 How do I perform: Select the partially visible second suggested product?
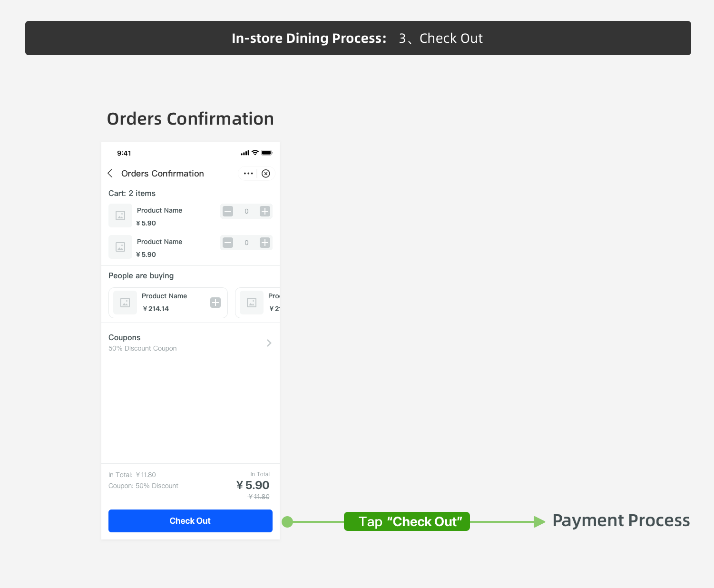tap(258, 303)
